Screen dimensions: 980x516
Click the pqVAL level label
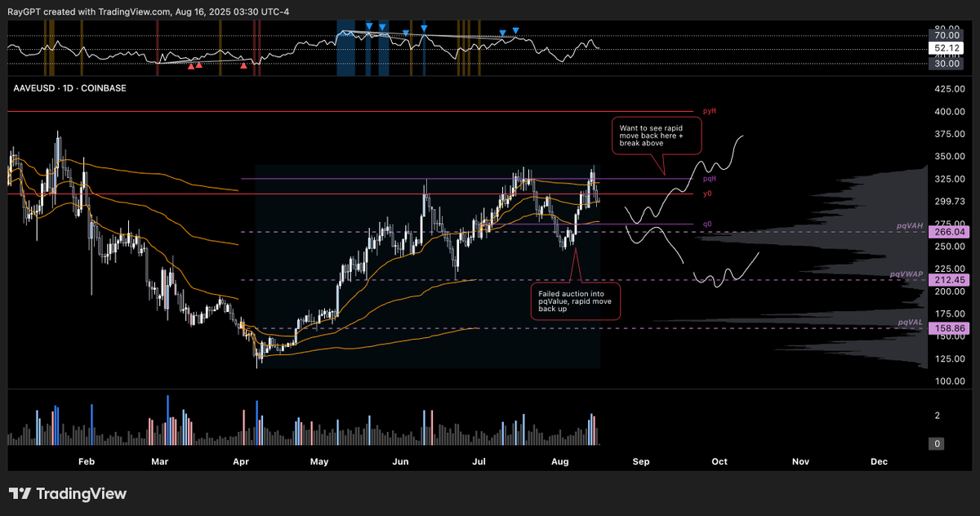click(910, 322)
